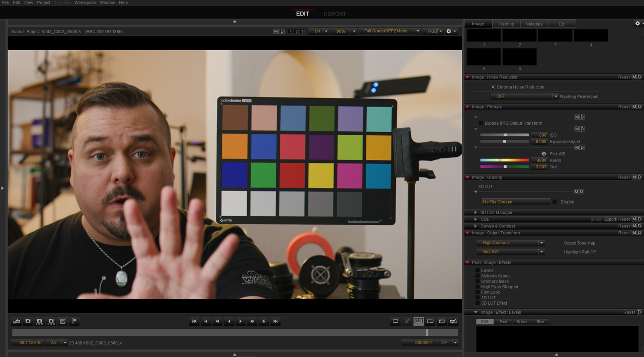Click the flag marker icon below the viewer
644x357 pixels.
click(74, 321)
